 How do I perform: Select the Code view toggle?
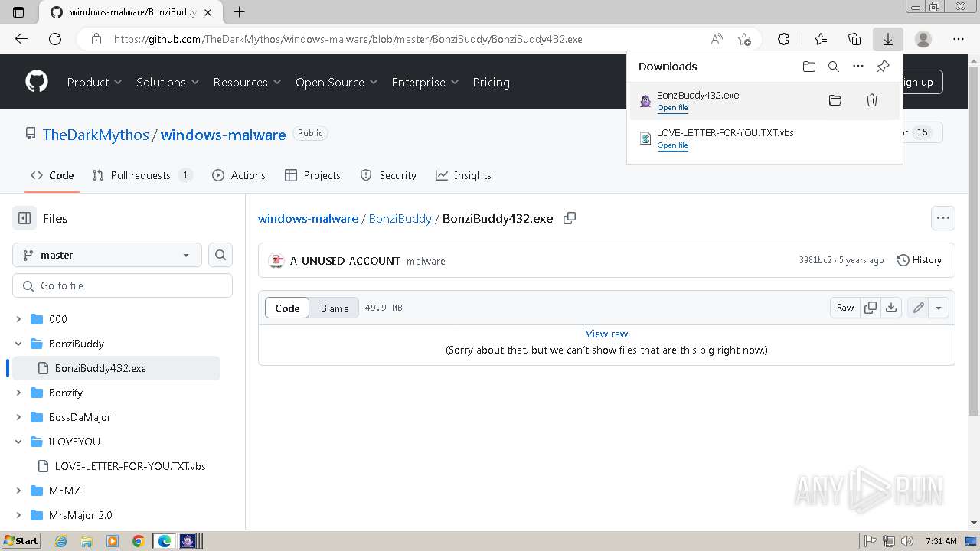[287, 308]
